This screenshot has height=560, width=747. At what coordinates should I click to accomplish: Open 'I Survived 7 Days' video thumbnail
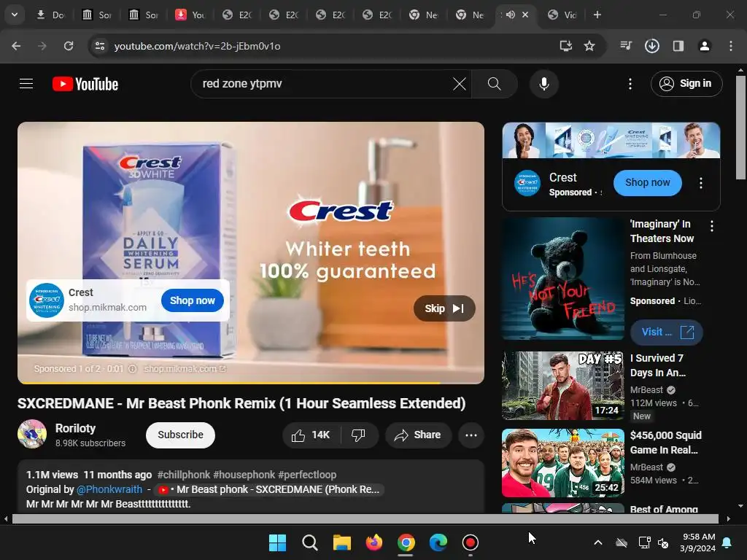(563, 386)
